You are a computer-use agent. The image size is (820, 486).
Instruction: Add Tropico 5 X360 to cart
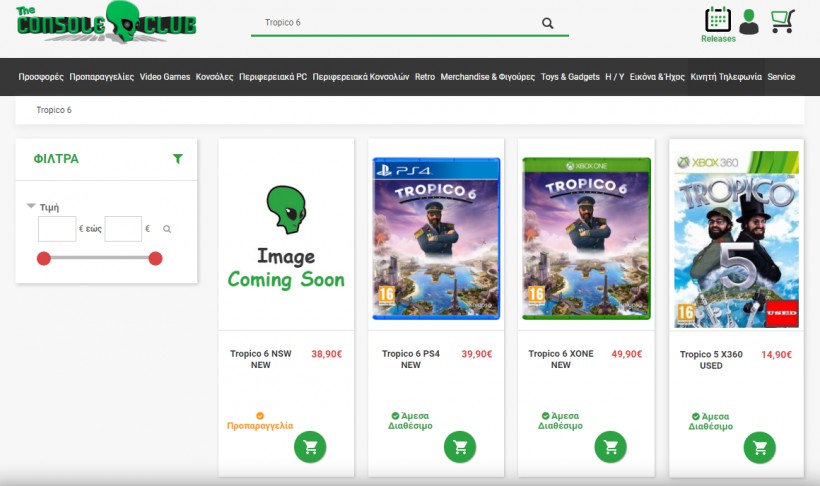(760, 447)
